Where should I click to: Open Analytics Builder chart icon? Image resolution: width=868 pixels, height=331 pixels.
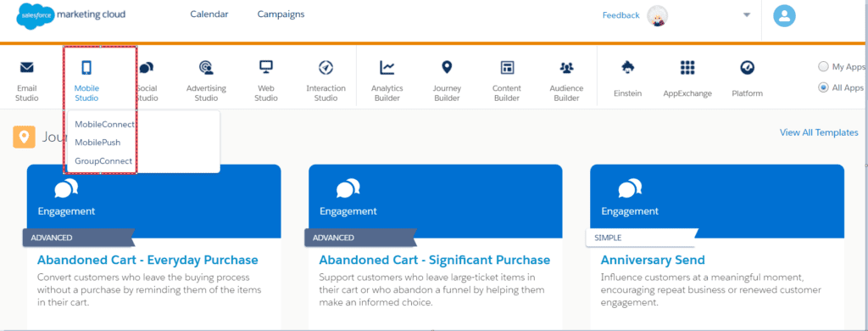point(387,68)
